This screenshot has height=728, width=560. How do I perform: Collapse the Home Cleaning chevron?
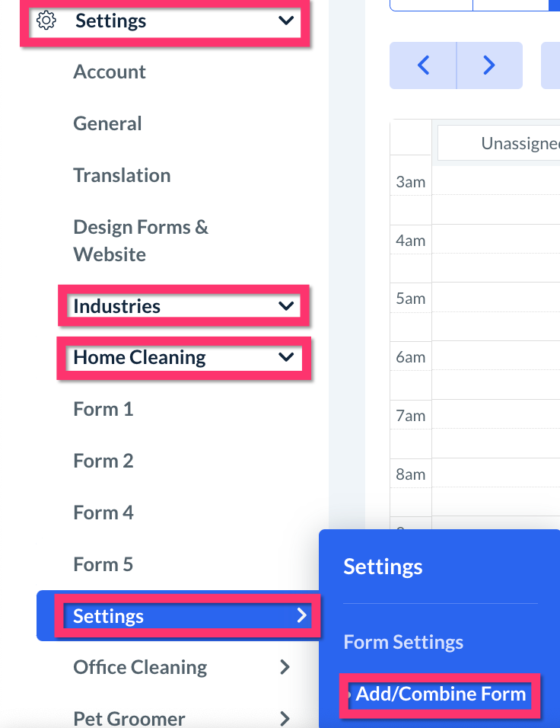tap(286, 357)
